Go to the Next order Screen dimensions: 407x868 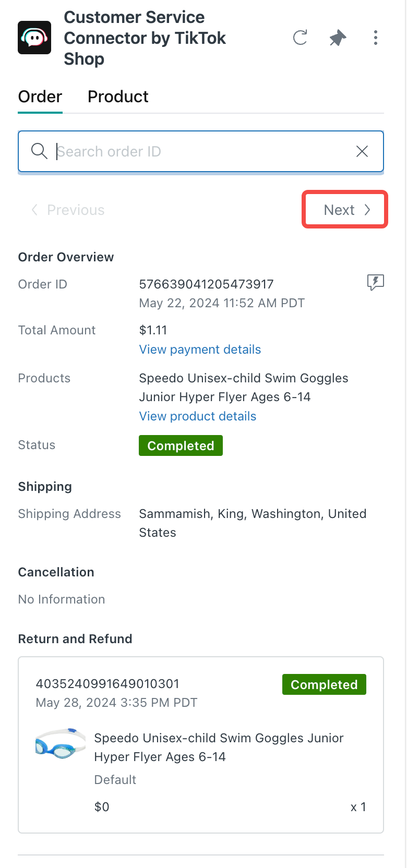345,210
